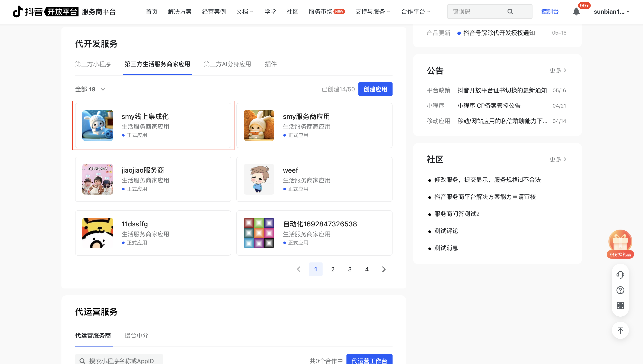Open 社区 nav item in header
The width and height of the screenshot is (643, 364).
pos(292,12)
